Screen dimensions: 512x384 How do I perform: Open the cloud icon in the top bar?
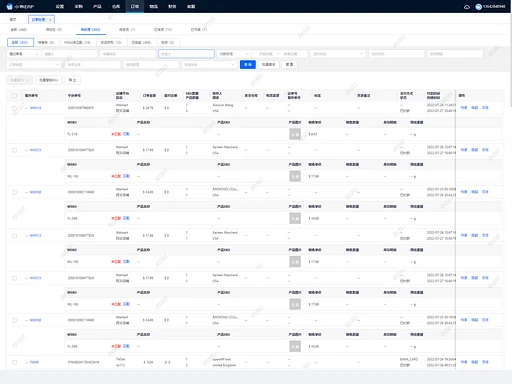(x=467, y=7)
